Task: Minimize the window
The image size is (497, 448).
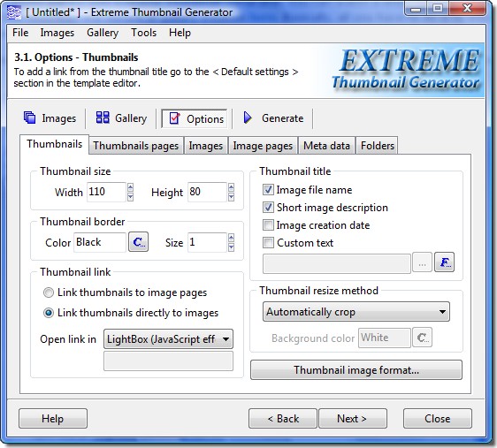Action: [416, 8]
